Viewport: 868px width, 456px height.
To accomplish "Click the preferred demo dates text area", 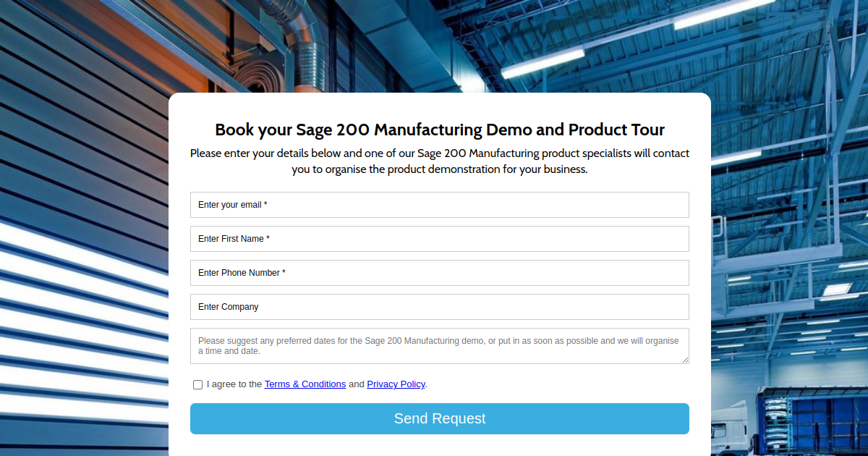I will click(x=439, y=346).
